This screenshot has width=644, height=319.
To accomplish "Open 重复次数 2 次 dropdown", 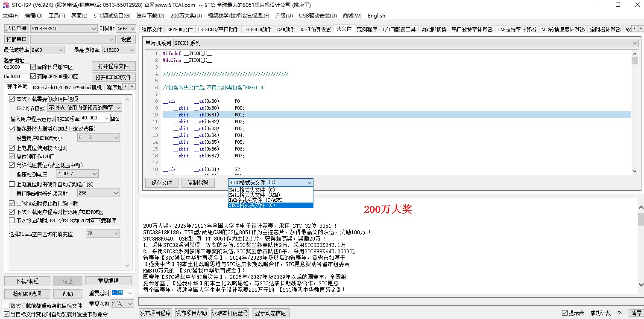I will [122, 304].
